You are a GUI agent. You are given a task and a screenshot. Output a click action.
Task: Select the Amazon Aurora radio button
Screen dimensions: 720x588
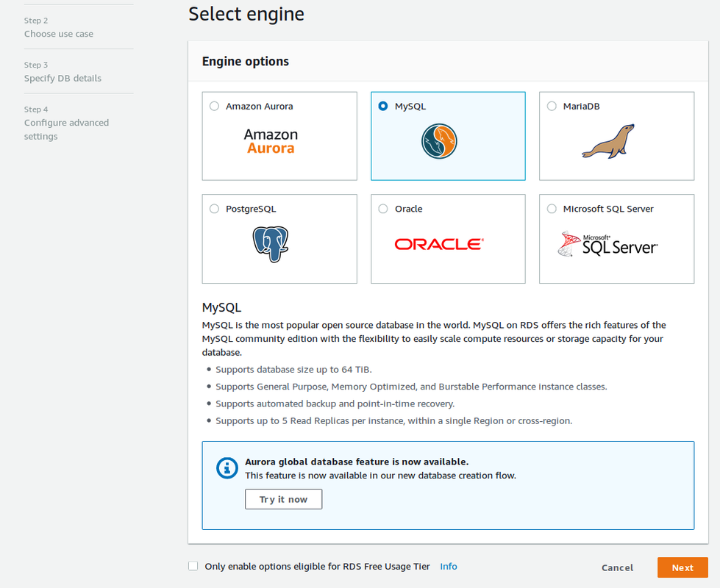coord(214,105)
